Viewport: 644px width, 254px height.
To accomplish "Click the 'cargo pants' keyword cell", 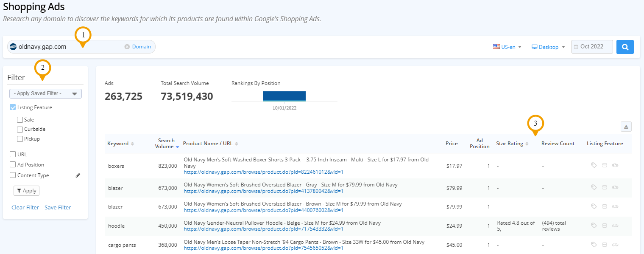I will pos(122,245).
